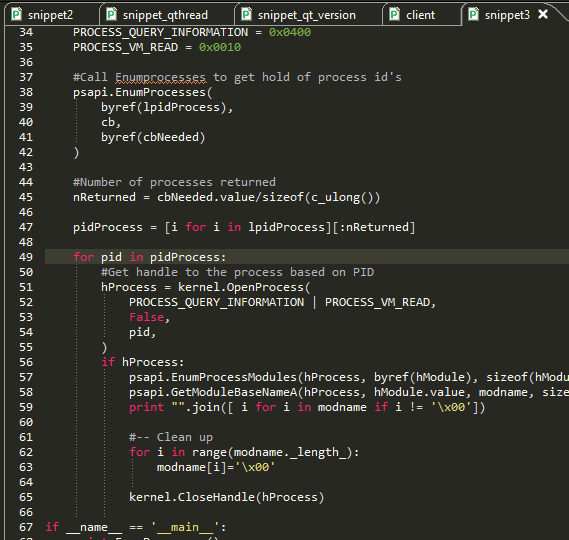Click 'cb,' argument on line 40
The width and height of the screenshot is (569, 540).
click(111, 122)
